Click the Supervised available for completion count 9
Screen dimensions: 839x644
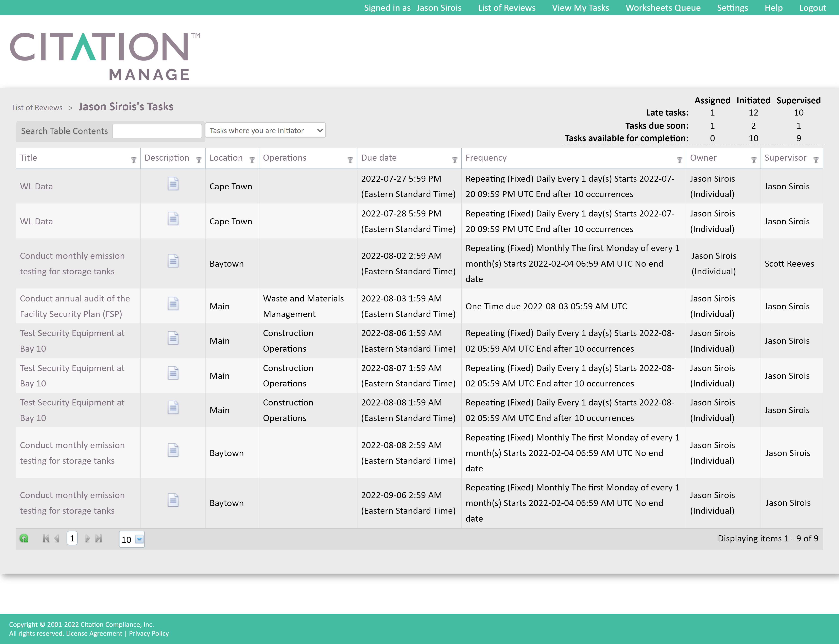[798, 138]
